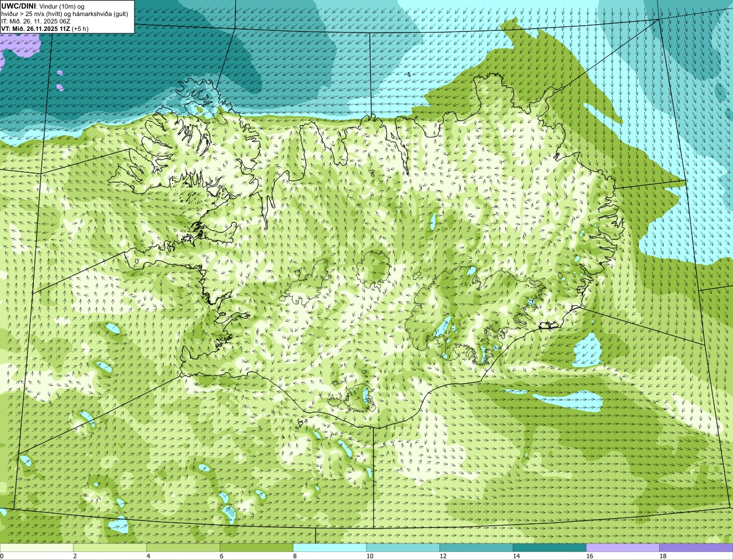
Task: Click the 0–2 m/s pale yellow legend swatch
Action: pos(37,548)
